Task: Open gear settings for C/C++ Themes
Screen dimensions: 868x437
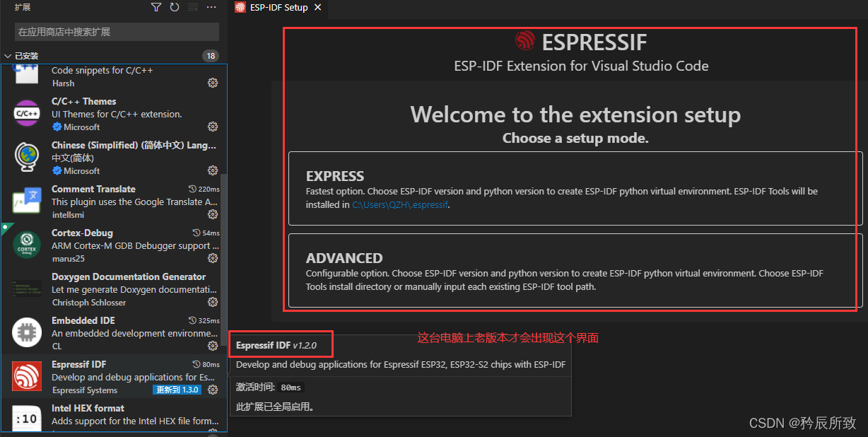Action: click(x=213, y=127)
